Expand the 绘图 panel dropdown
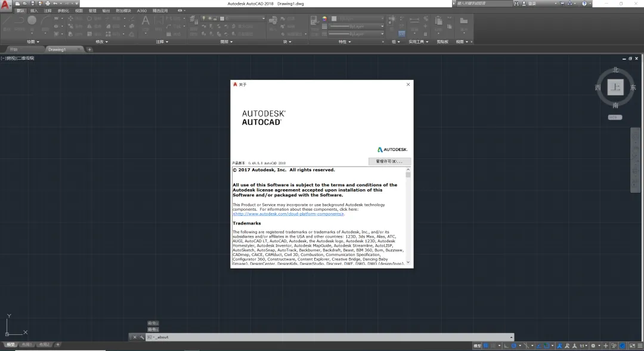Viewport: 644px width, 351px height. tap(33, 42)
